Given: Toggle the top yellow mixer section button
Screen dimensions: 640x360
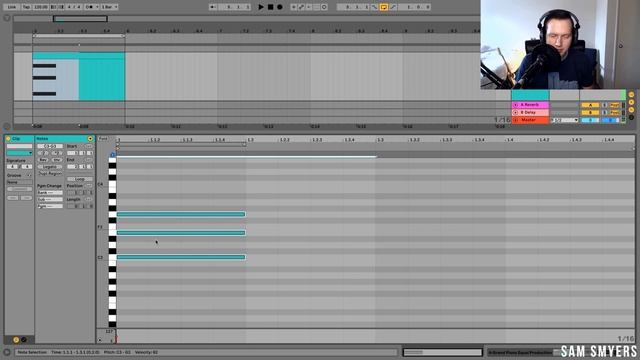Looking at the screenshot, I should point(631,95).
